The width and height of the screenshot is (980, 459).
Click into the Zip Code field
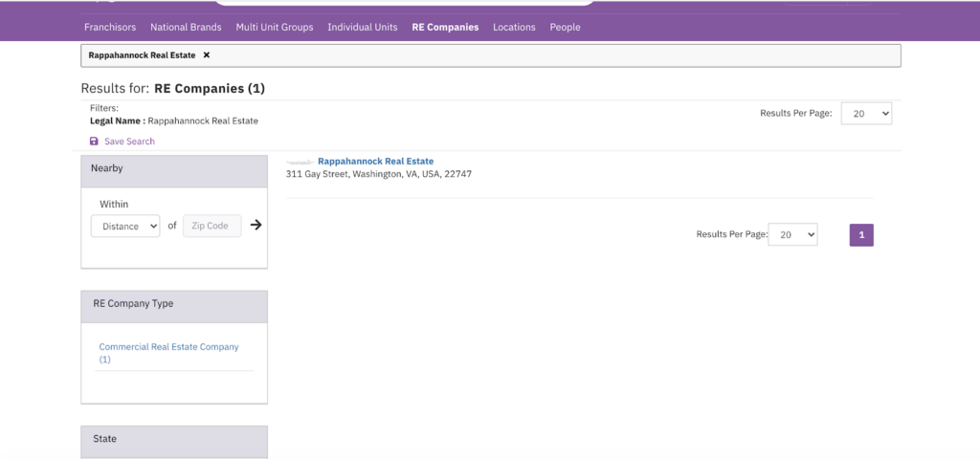pos(212,226)
